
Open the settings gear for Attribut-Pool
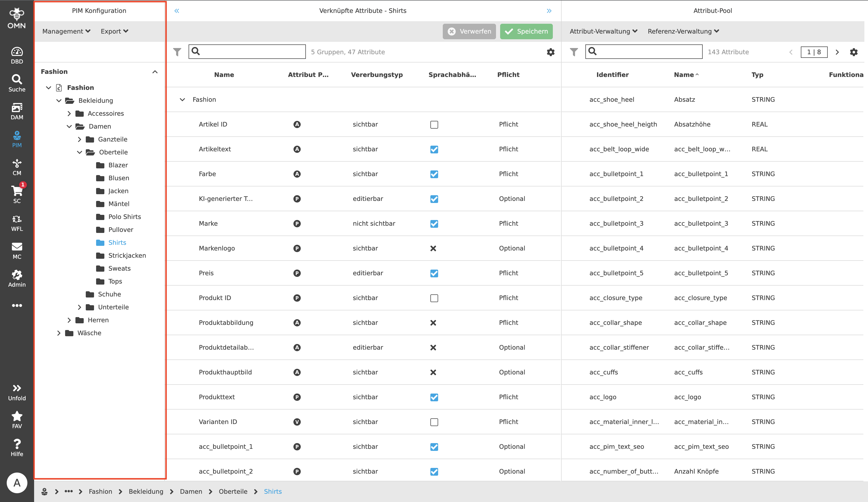point(854,52)
